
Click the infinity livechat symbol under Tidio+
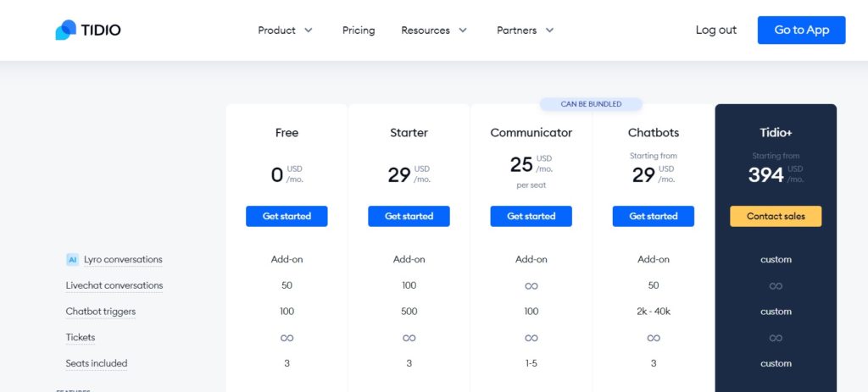point(776,286)
